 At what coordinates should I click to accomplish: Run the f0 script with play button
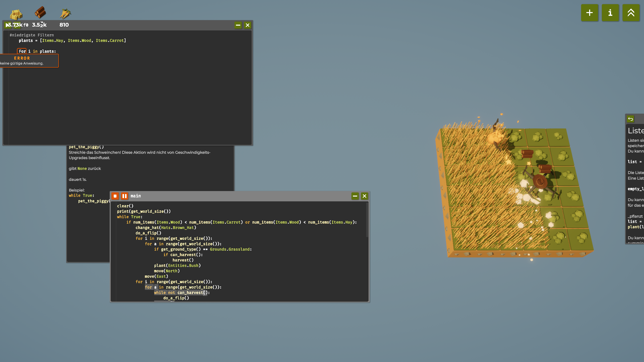coord(8,25)
